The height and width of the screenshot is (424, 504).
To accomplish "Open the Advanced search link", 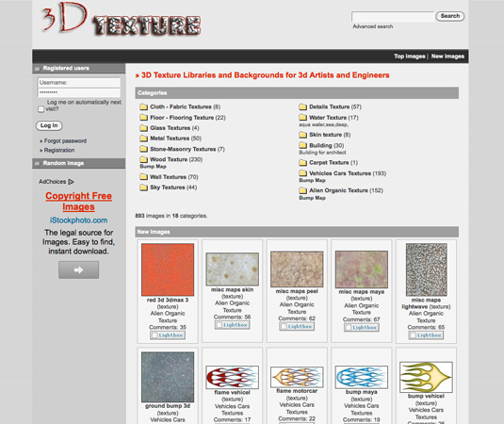I will (372, 26).
